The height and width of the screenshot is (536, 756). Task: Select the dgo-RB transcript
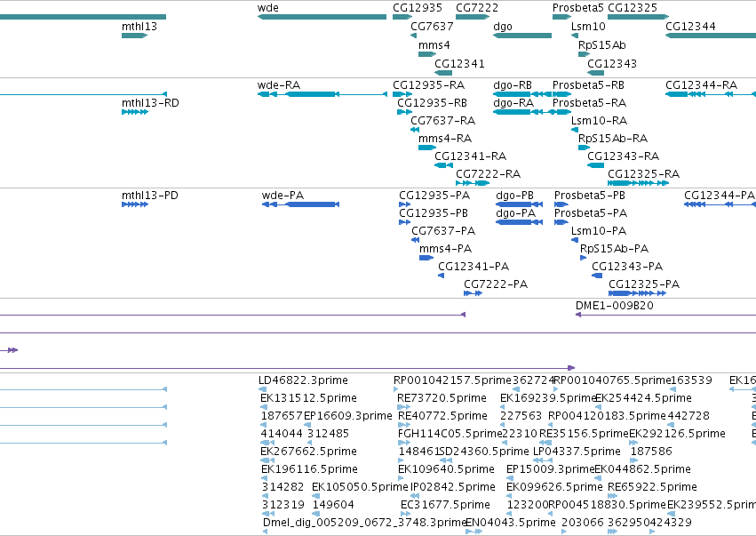point(522,94)
